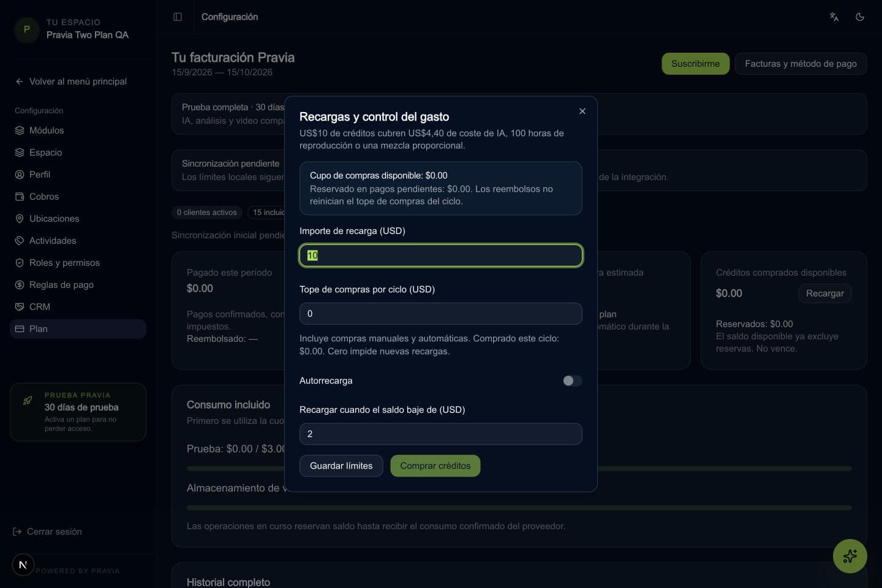Click the Roles y permisos shield icon

point(20,263)
